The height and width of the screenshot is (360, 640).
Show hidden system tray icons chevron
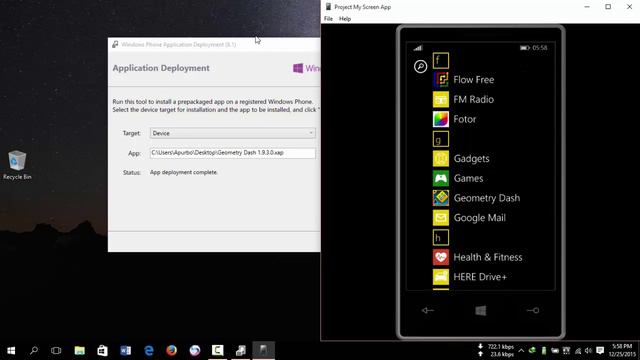521,350
